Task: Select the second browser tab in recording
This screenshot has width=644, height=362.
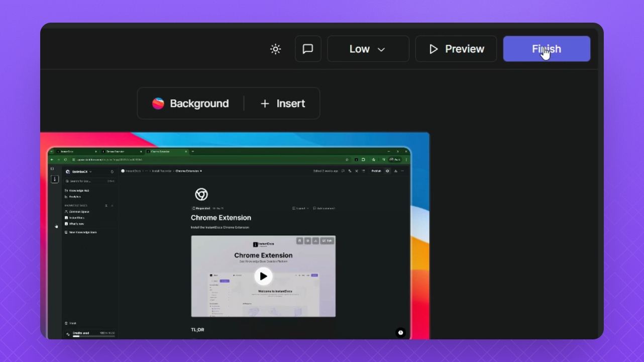Action: 122,151
